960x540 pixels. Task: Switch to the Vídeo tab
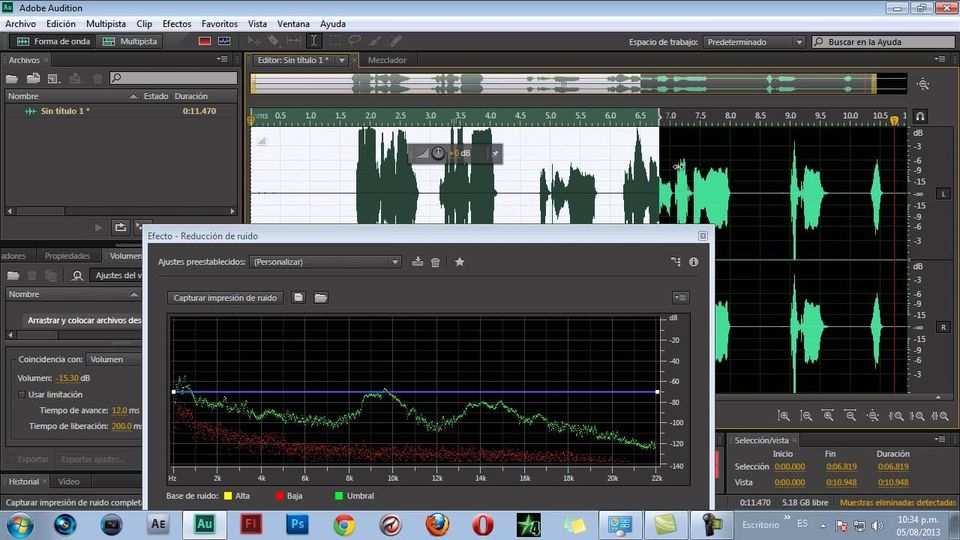pyautogui.click(x=69, y=482)
